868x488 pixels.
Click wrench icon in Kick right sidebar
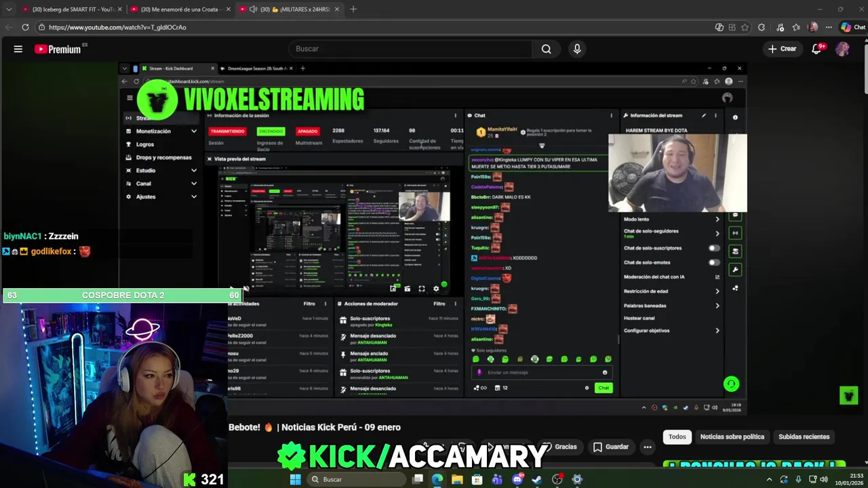735,270
